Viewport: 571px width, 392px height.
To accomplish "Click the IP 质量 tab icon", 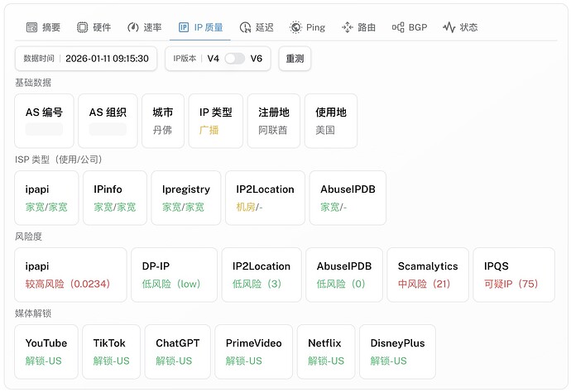I will coord(184,27).
